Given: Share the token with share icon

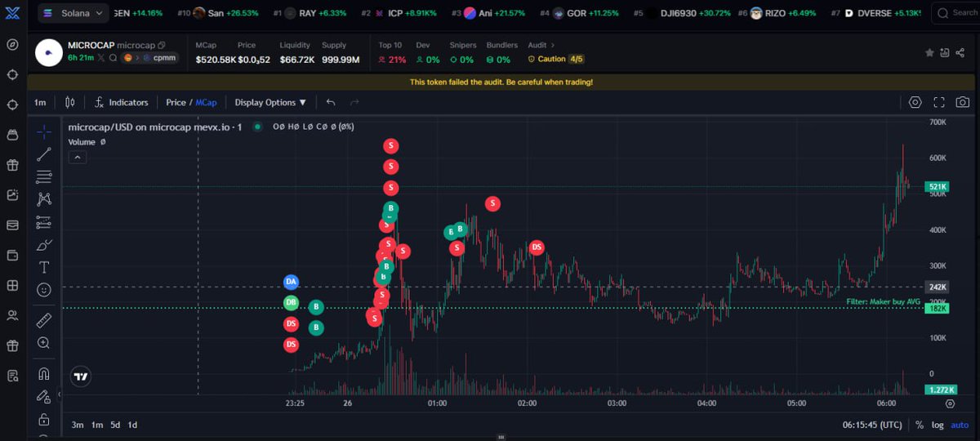Looking at the screenshot, I should (x=962, y=52).
